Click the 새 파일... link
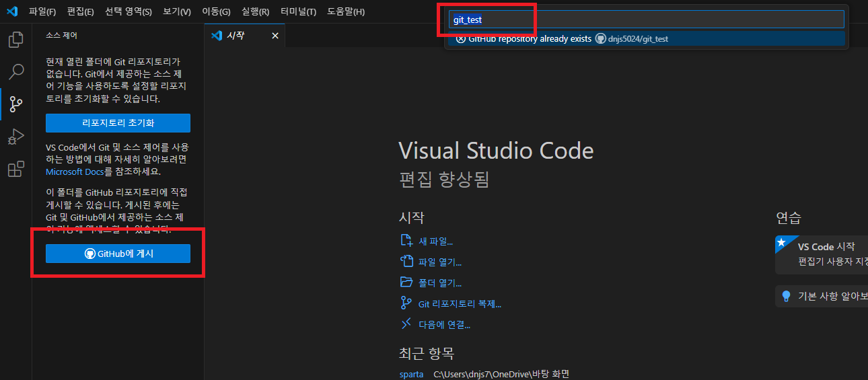This screenshot has width=868, height=380. (x=436, y=241)
